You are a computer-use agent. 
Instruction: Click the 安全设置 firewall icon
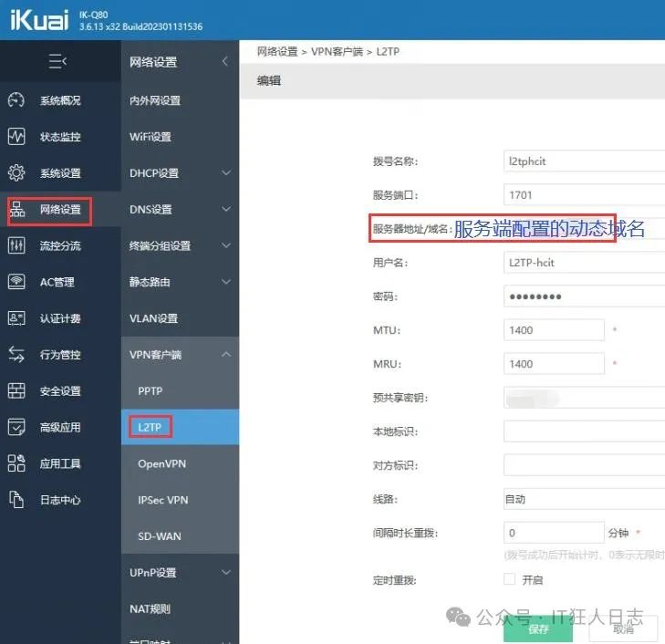click(x=16, y=391)
